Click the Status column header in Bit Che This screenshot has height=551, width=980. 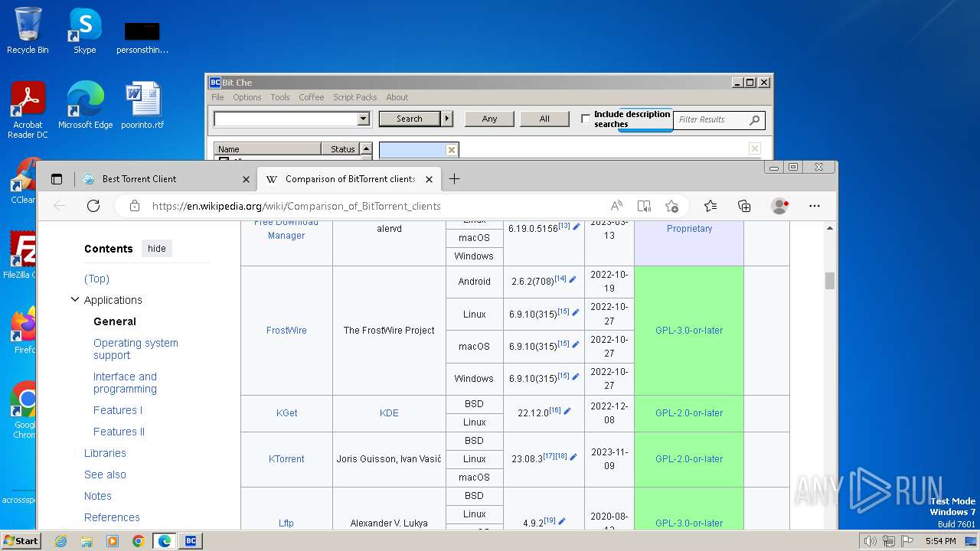pyautogui.click(x=341, y=149)
